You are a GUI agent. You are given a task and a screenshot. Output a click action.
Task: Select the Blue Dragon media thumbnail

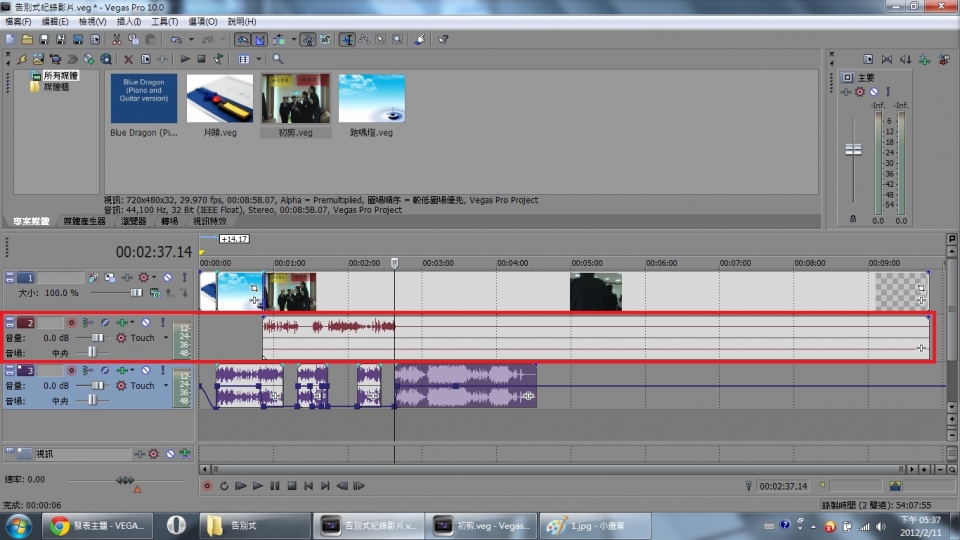pyautogui.click(x=143, y=97)
